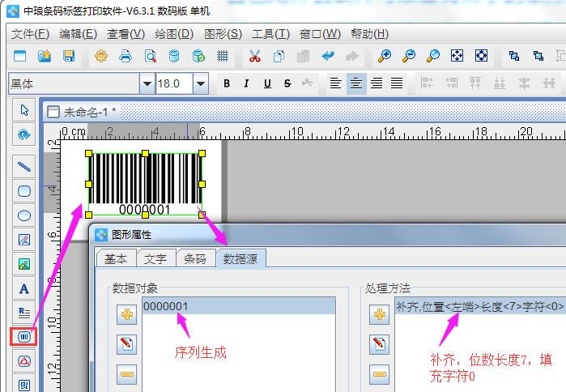Open document settings gear icon
This screenshot has height=392, width=566.
point(101,56)
